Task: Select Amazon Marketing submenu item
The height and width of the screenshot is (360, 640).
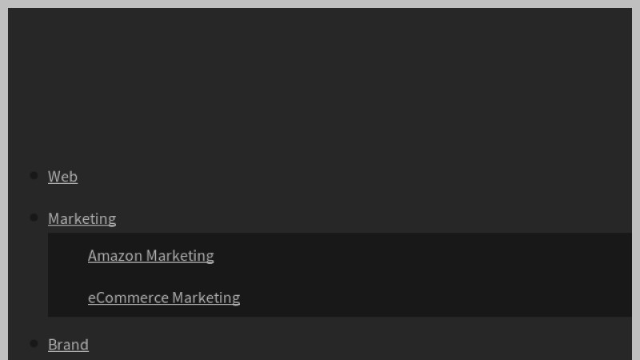Action: (151, 256)
